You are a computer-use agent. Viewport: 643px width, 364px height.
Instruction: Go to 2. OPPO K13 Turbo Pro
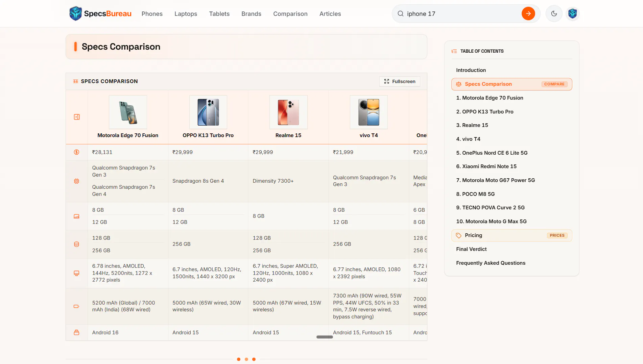(485, 112)
